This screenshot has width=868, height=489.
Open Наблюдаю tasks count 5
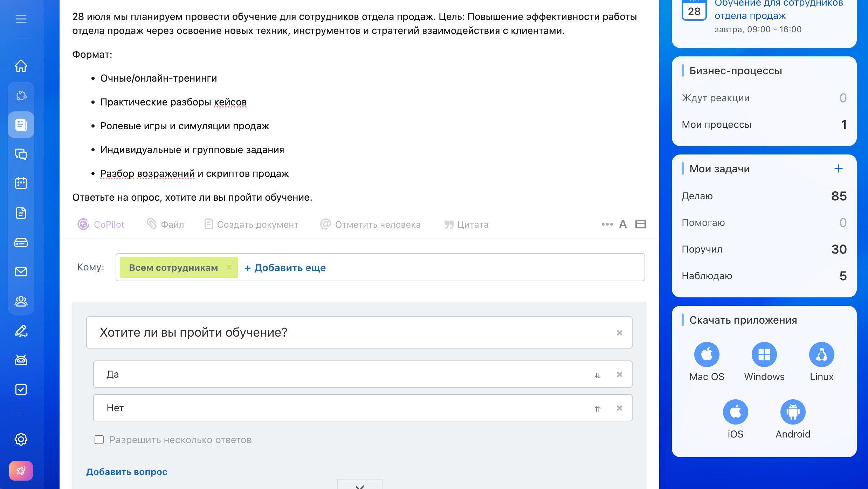point(764,276)
